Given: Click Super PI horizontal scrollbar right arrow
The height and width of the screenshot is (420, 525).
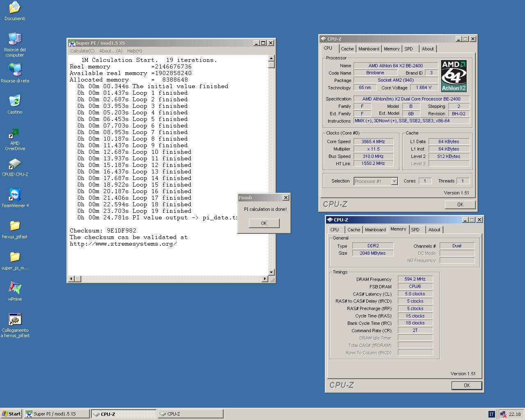Looking at the screenshot, I should (265, 279).
